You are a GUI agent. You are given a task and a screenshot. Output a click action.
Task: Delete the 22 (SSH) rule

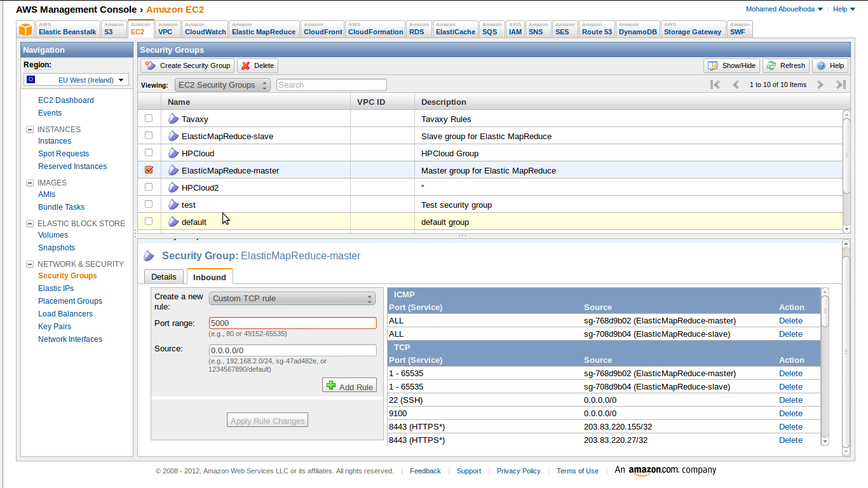790,400
